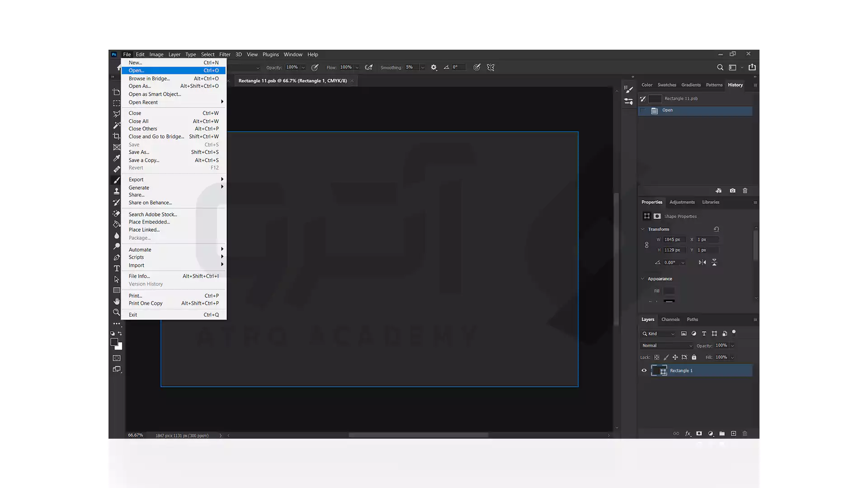Create a new layer plus icon

(733, 434)
